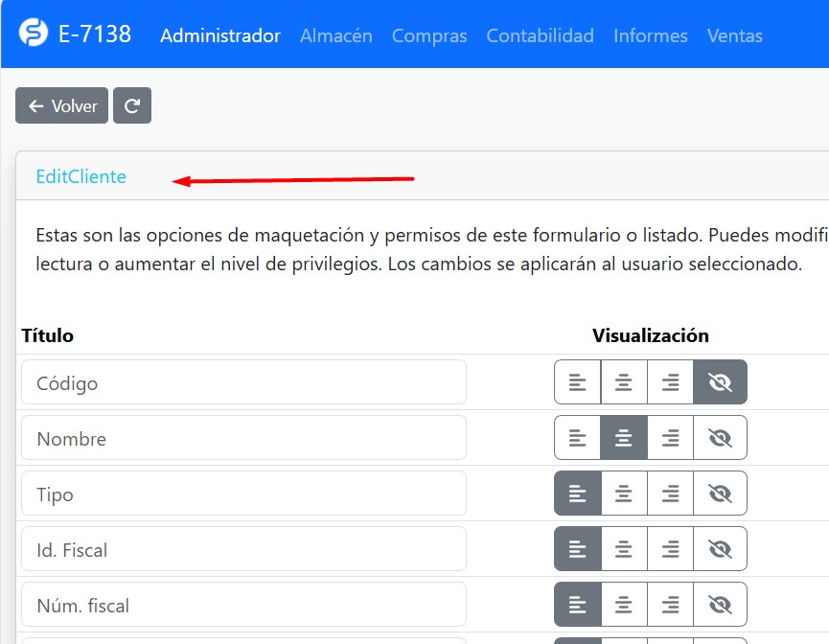Open the EditCliente link

tap(81, 176)
